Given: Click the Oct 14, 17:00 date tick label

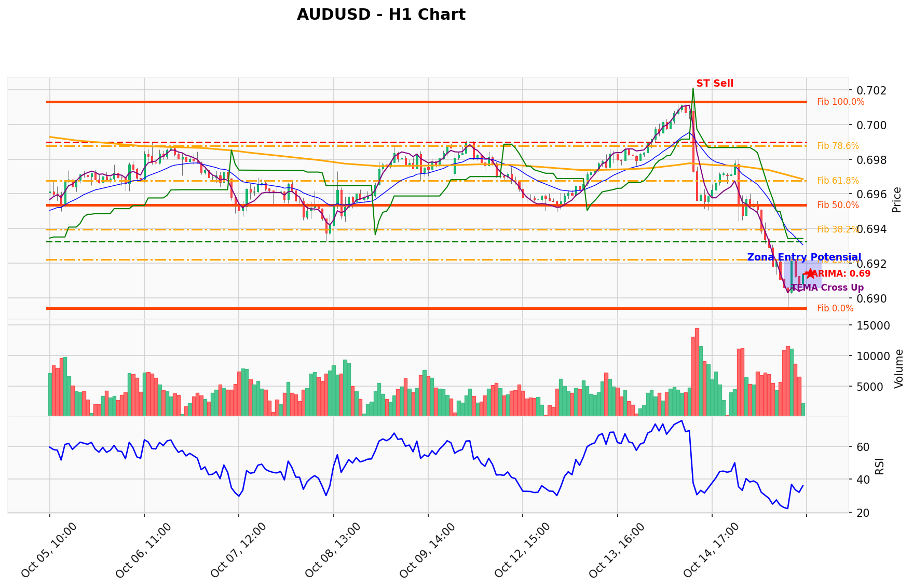Looking at the screenshot, I should (711, 550).
